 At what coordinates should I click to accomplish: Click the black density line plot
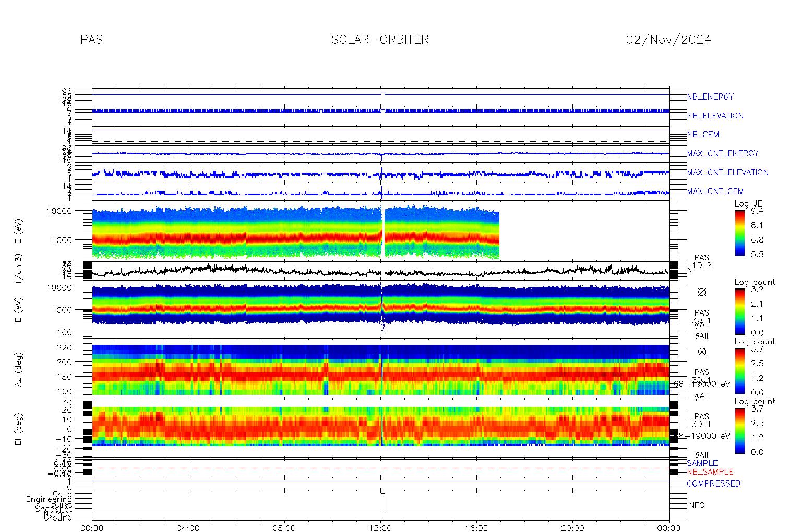pyautogui.click(x=380, y=271)
